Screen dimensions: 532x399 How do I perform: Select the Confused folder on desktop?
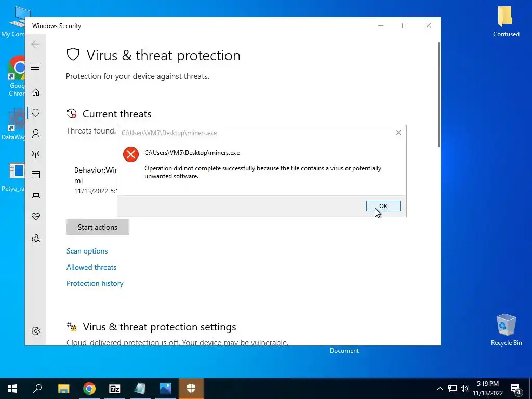click(506, 21)
